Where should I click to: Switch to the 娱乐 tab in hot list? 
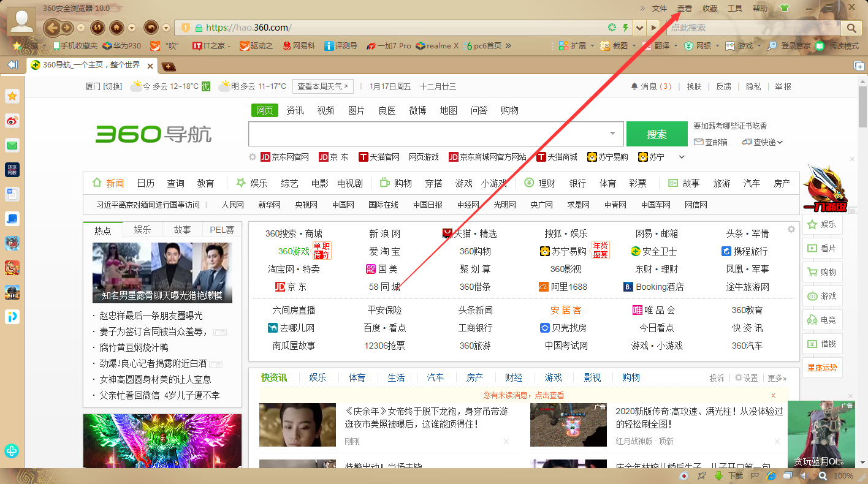coord(142,229)
